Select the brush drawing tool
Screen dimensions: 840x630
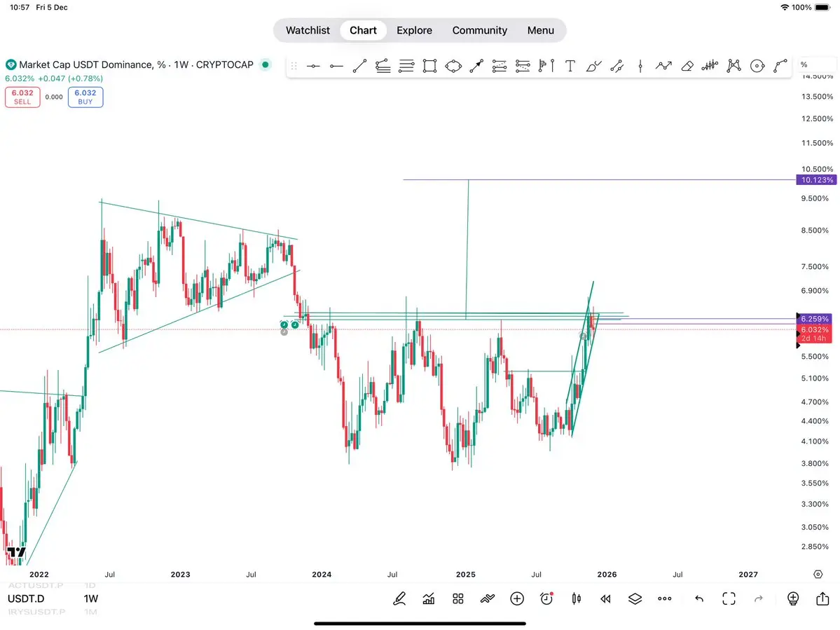593,66
